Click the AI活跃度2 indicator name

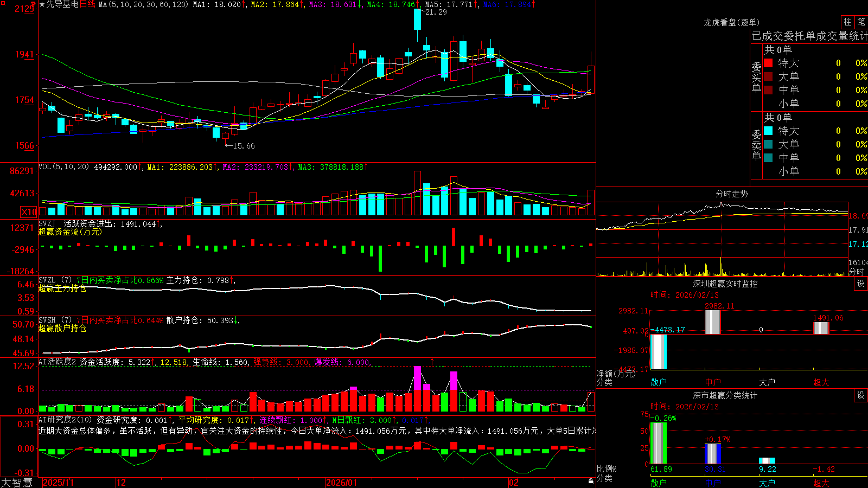(57, 362)
